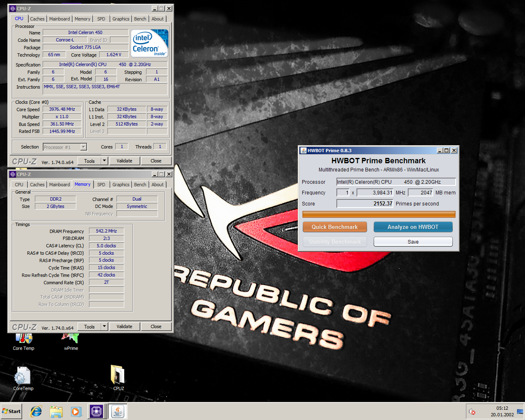Click Save button in HWBOT Prime
The height and width of the screenshot is (420, 525).
413,242
